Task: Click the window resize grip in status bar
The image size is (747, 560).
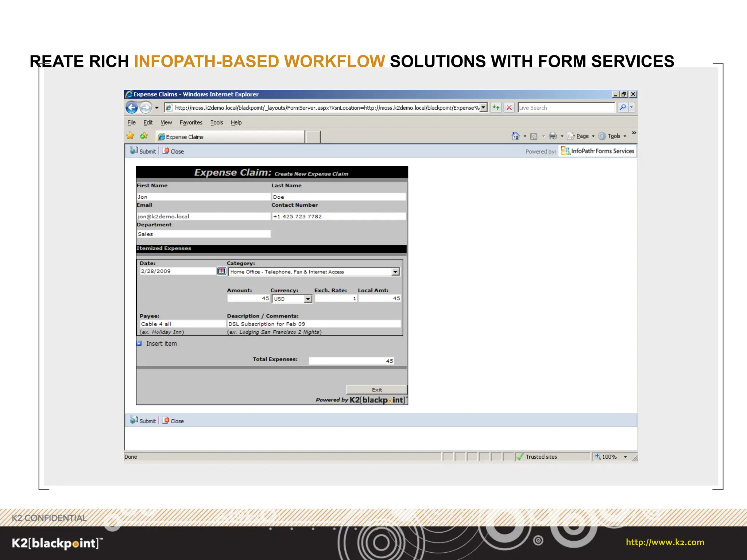Action: click(x=635, y=458)
